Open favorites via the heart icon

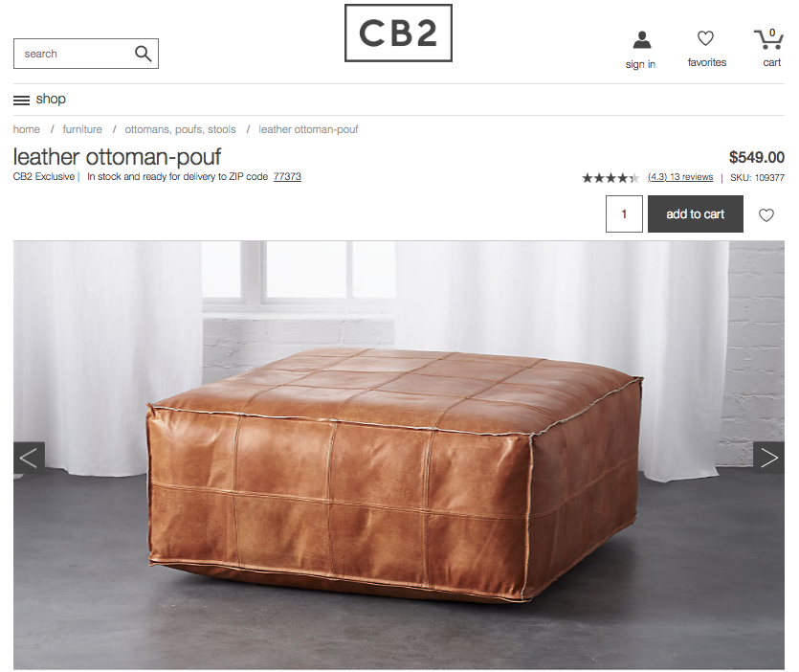click(x=705, y=38)
